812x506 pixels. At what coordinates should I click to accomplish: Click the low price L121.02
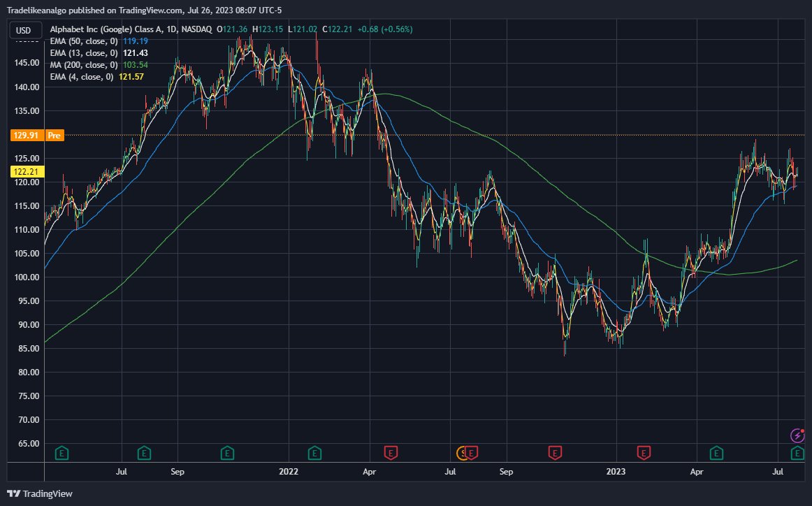(303, 29)
